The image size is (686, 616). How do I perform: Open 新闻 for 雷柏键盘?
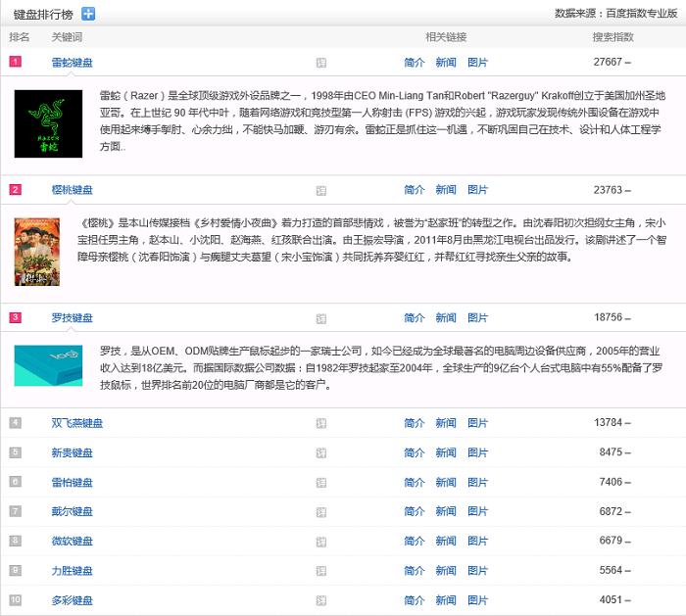pyautogui.click(x=446, y=483)
